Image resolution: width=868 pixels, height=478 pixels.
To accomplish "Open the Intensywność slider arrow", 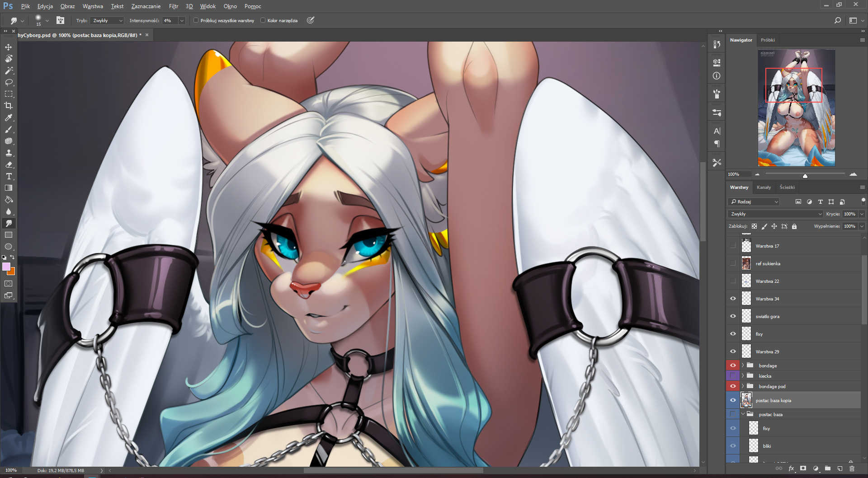I will click(182, 20).
